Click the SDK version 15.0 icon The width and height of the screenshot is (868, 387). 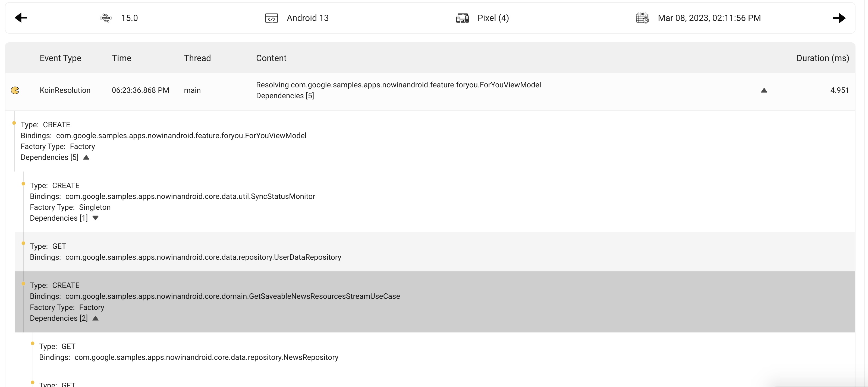[106, 18]
